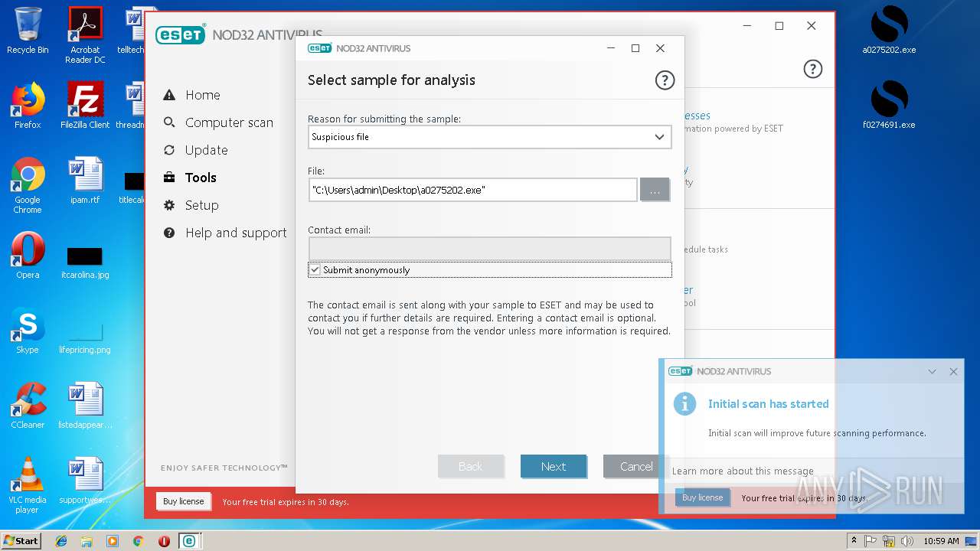Open Learn more about this message

coord(743,471)
